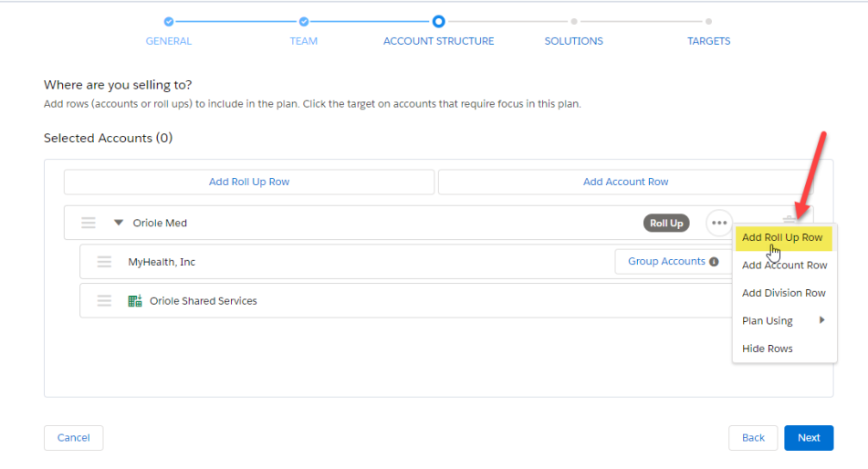Click the MyHealth, Inc drag handle
This screenshot has width=868, height=469.
[104, 261]
